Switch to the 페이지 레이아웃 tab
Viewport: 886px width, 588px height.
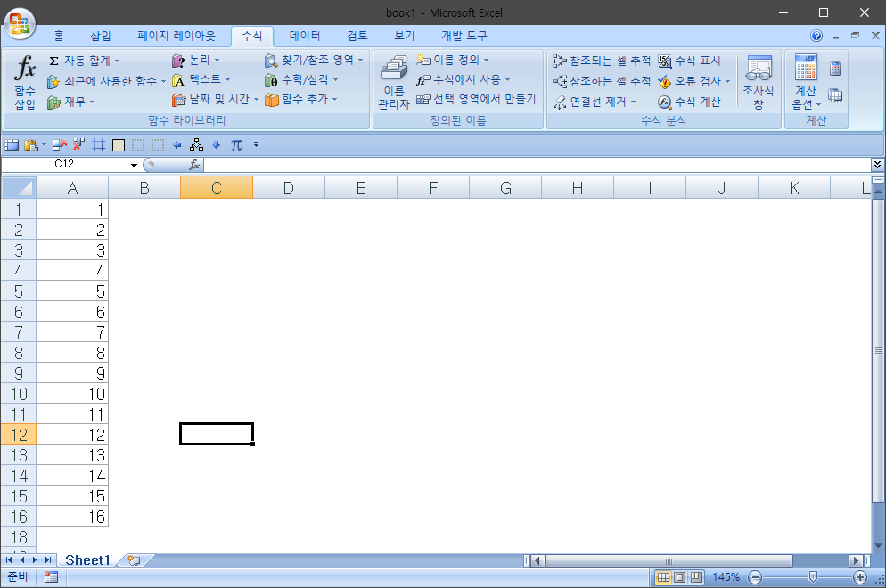point(176,37)
